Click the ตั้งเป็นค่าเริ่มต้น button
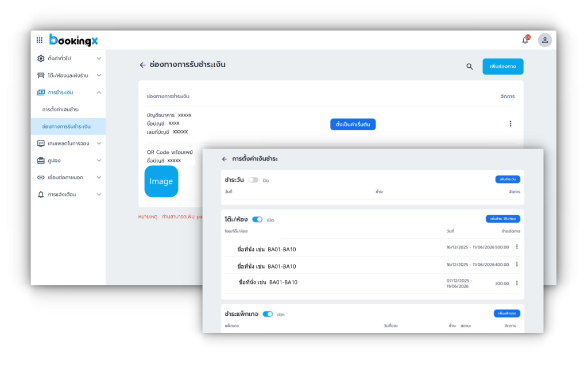588x376 pixels. click(353, 124)
